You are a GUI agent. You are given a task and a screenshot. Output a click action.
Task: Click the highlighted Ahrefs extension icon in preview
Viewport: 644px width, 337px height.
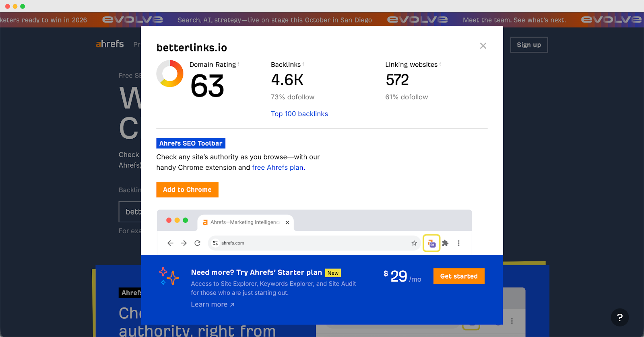431,243
